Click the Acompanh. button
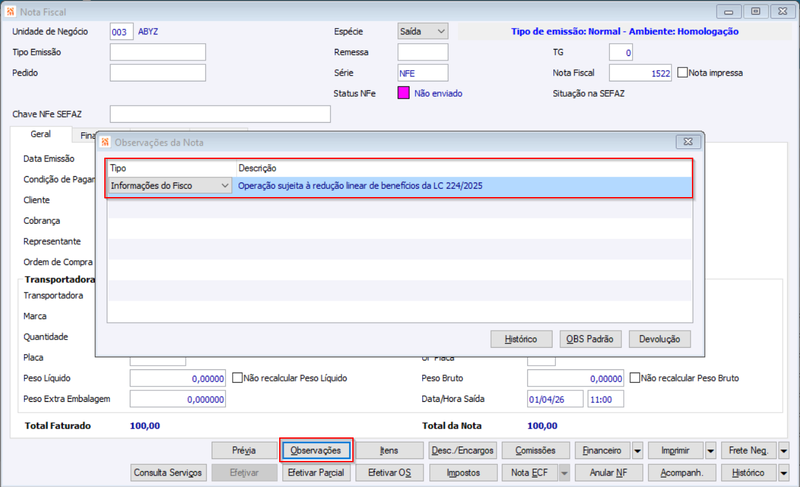Screen dimensions: 800x487 (x=682, y=473)
